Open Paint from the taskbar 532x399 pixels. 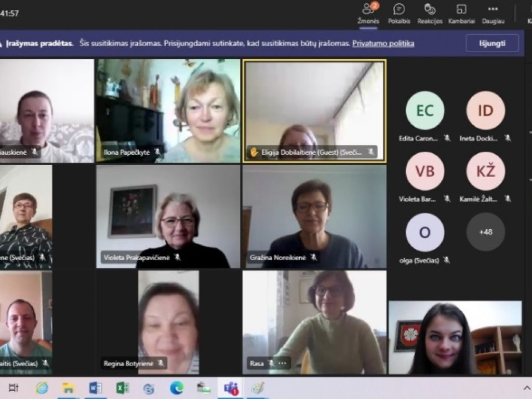(x=257, y=388)
